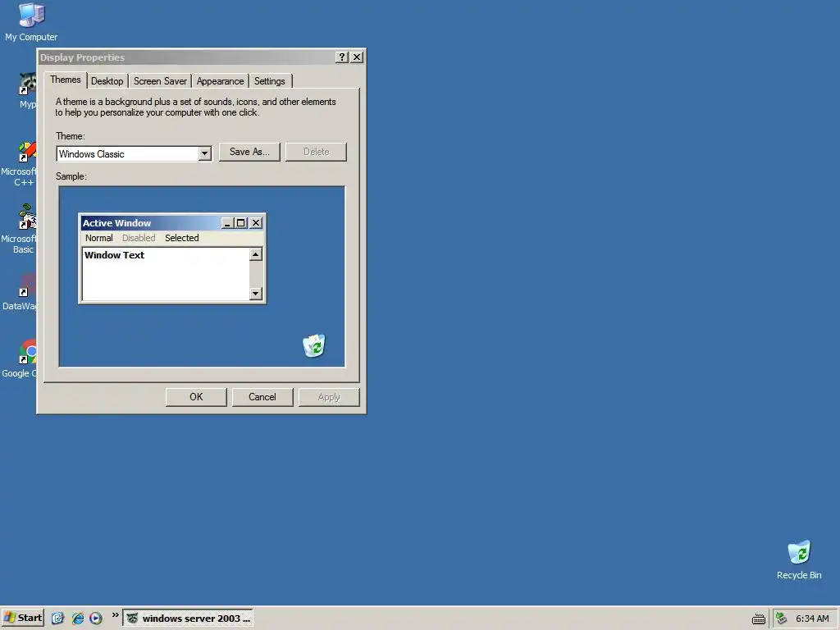840x630 pixels.
Task: Open the Start menu
Action: (22, 618)
